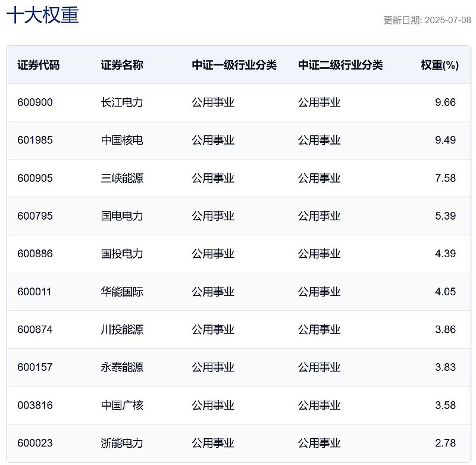Select stock name 长江电力
Viewport: 476px width, 465px height.
[122, 102]
